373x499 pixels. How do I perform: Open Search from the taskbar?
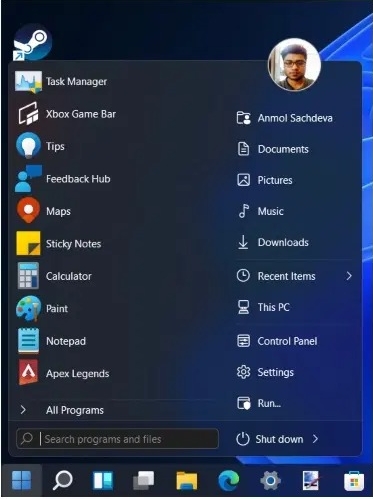[62, 480]
